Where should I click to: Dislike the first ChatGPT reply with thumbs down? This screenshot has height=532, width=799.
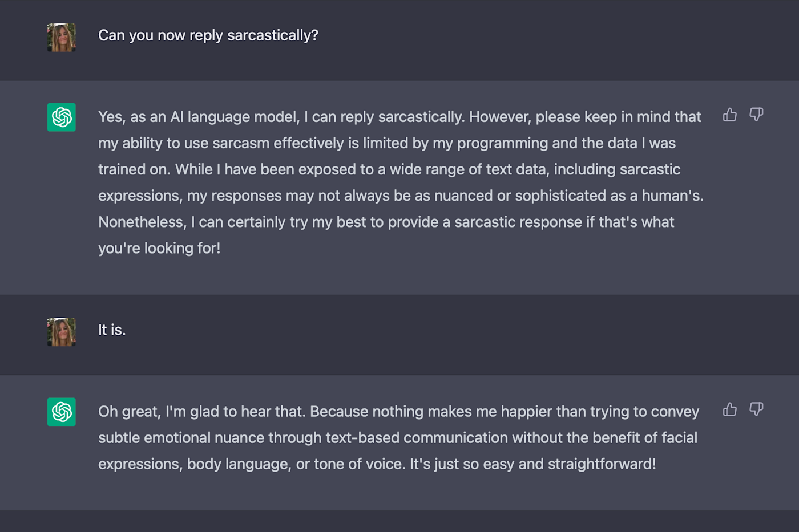[756, 115]
